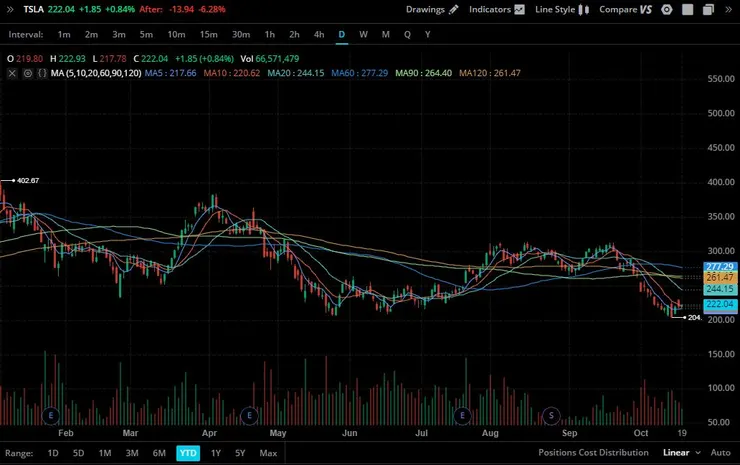The width and height of the screenshot is (740, 465).
Task: Click the MA90 : 264.40 value
Action: tap(423, 73)
